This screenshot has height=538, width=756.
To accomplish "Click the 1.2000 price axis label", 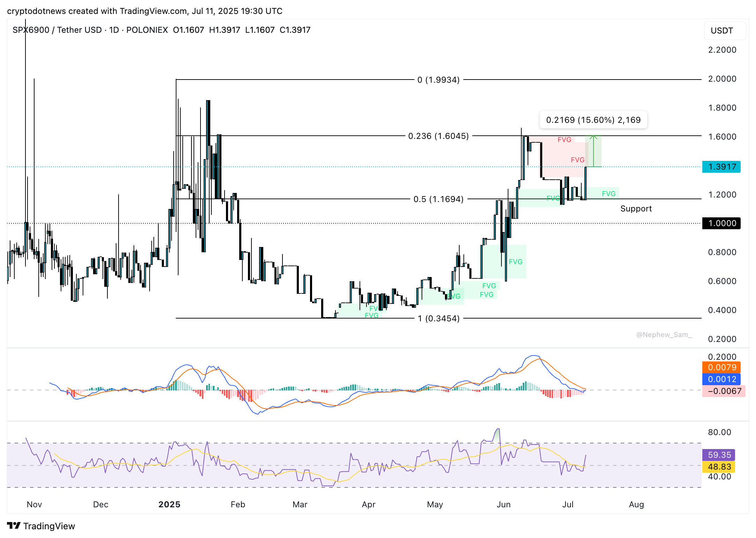I will [x=722, y=195].
